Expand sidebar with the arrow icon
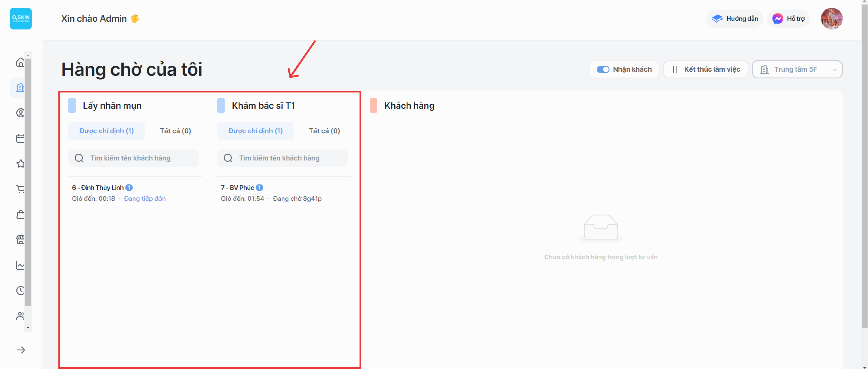 21,350
